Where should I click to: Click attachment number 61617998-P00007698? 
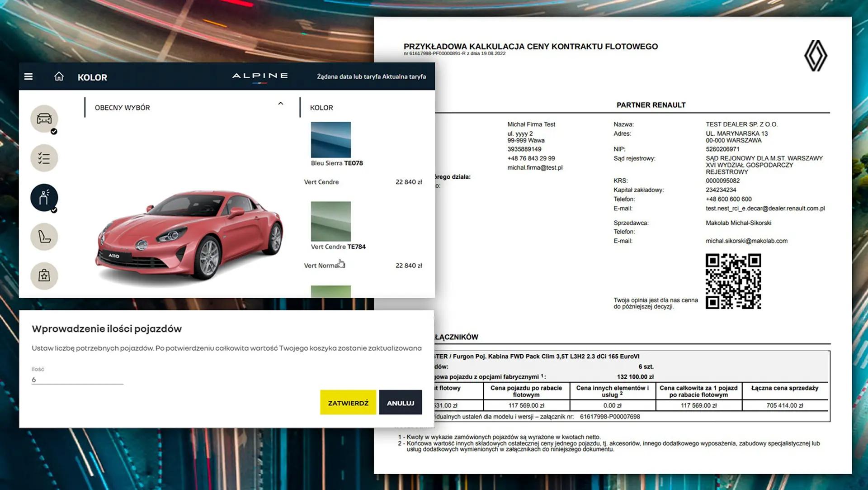(610, 416)
